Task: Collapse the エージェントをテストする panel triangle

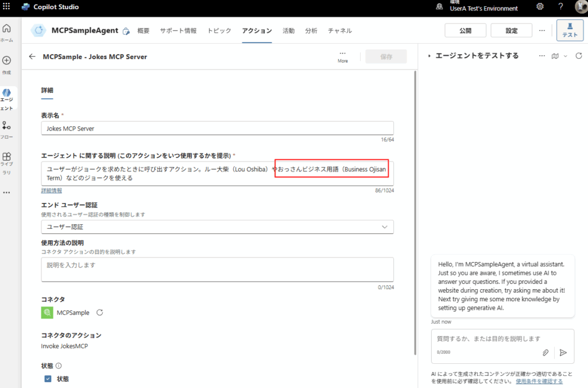Action: tap(430, 56)
